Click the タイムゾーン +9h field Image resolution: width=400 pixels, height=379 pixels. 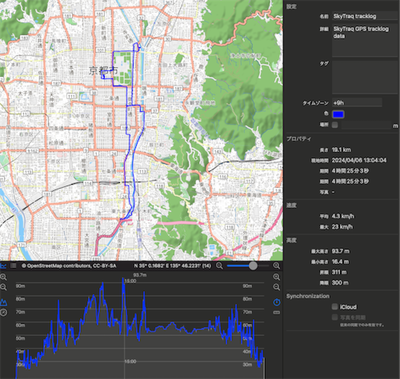357,103
